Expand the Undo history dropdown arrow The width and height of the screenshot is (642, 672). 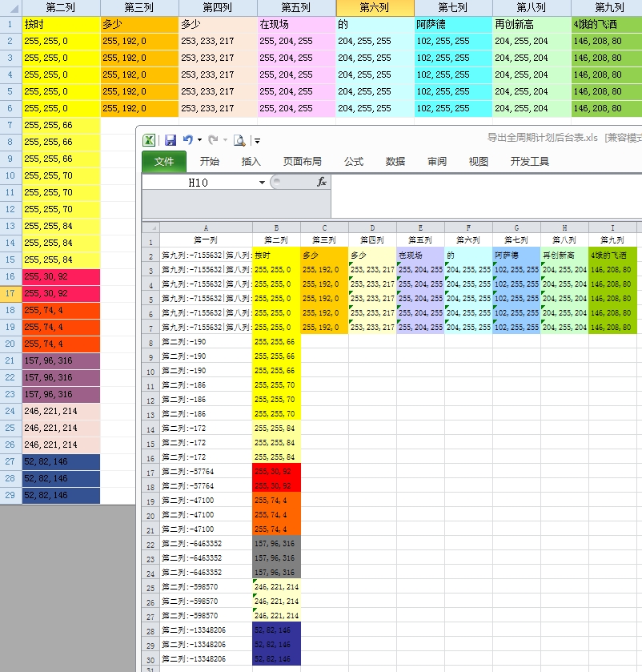click(x=199, y=140)
